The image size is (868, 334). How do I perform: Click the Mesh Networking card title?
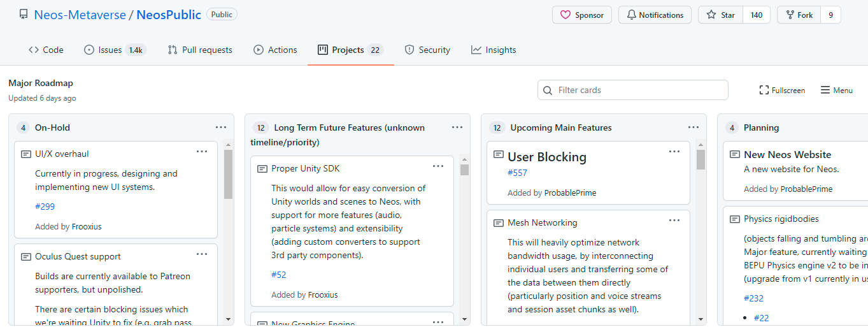pyautogui.click(x=543, y=222)
